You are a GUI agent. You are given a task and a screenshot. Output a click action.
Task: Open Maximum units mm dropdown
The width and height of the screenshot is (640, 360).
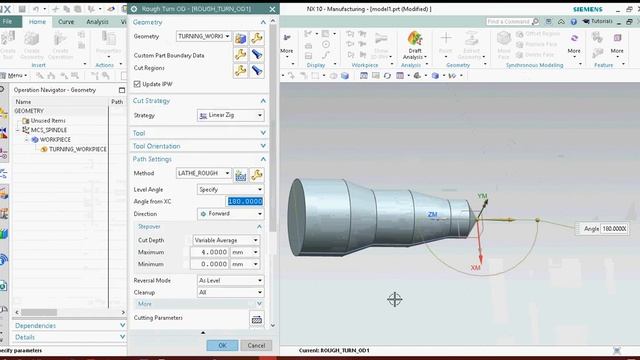click(245, 252)
